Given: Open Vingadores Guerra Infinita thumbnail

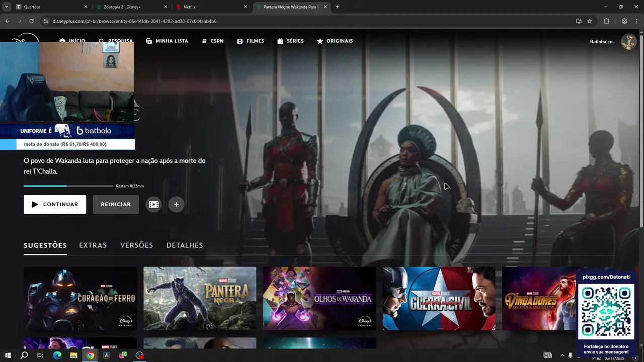Looking at the screenshot, I should tap(539, 298).
